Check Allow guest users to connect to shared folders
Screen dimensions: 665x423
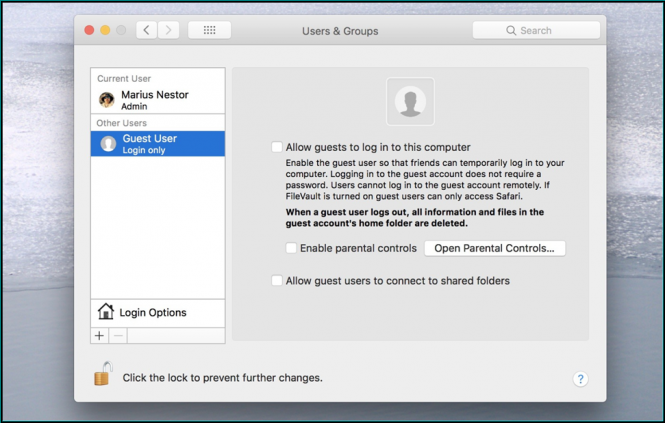click(277, 280)
